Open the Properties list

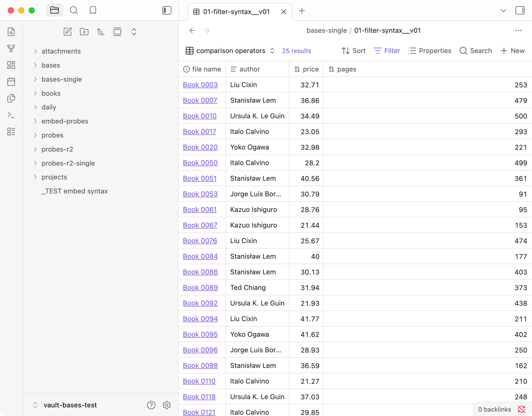click(x=430, y=51)
